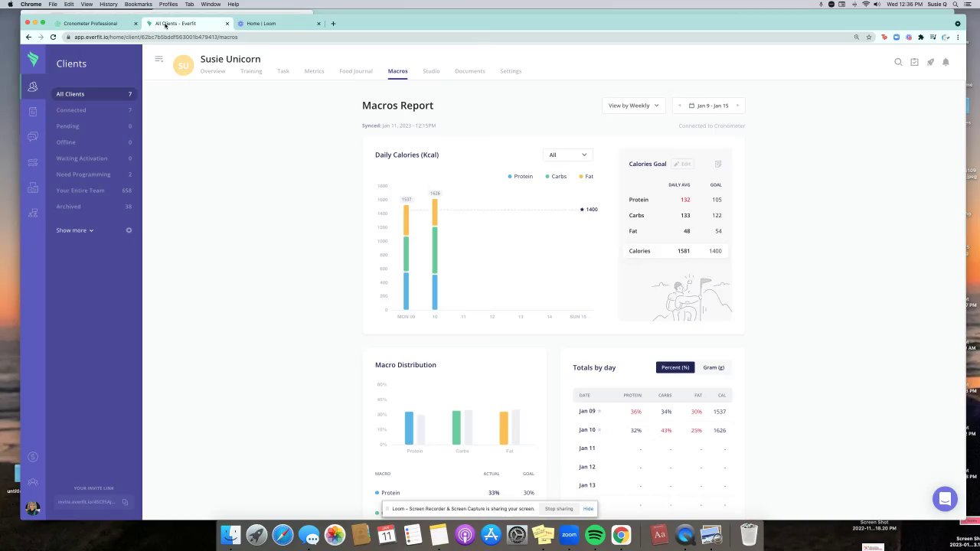Open the Studio tab
980x551 pixels.
(431, 71)
